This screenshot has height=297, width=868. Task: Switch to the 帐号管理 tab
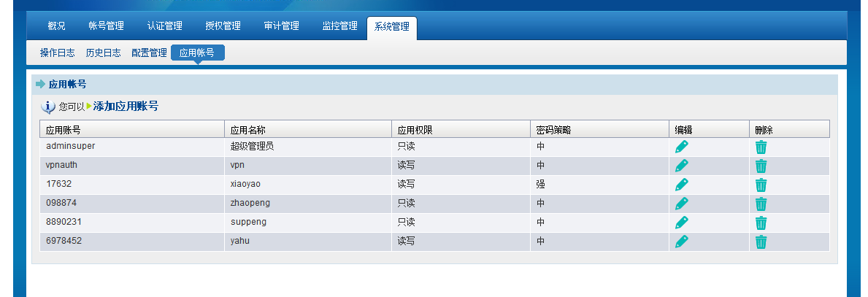click(106, 26)
